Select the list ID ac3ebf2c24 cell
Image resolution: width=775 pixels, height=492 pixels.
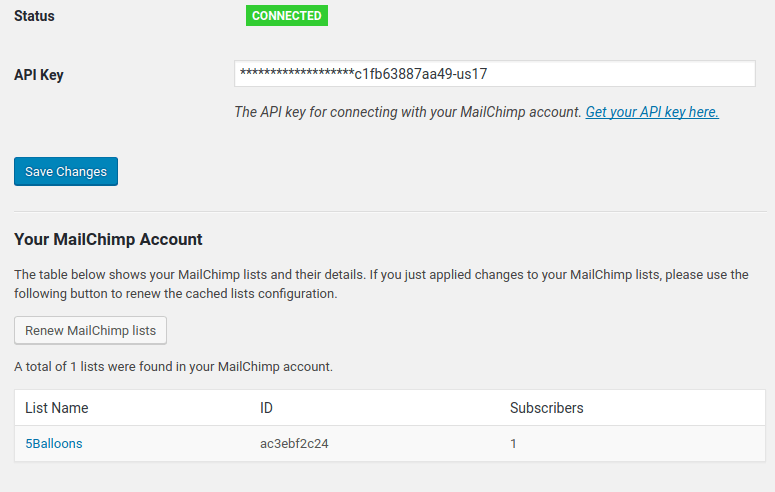(294, 444)
